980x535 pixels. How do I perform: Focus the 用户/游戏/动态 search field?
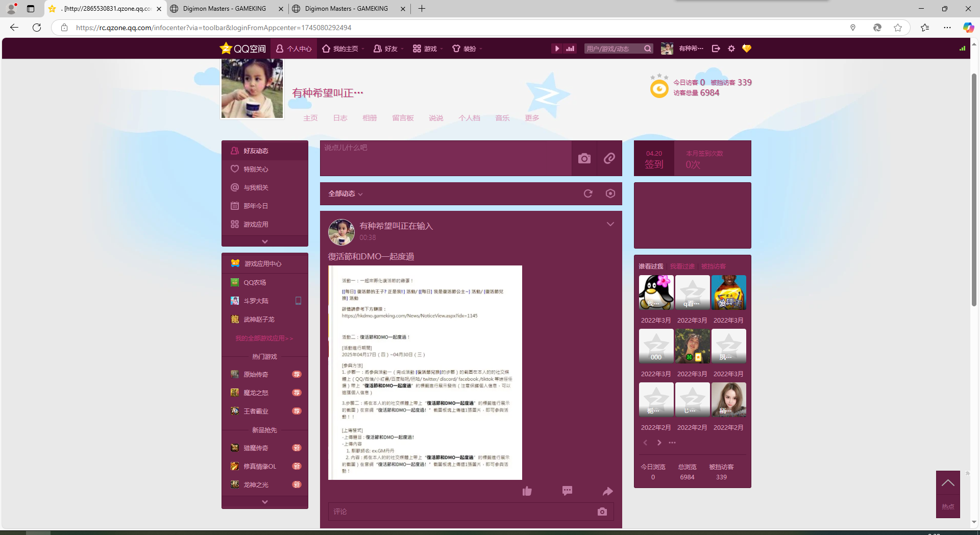[613, 48]
